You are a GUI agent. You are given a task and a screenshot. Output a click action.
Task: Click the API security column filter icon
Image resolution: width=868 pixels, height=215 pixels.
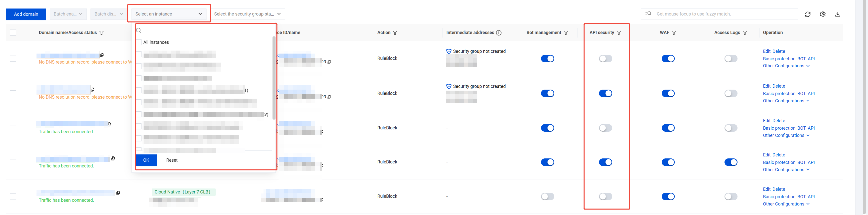pos(619,33)
